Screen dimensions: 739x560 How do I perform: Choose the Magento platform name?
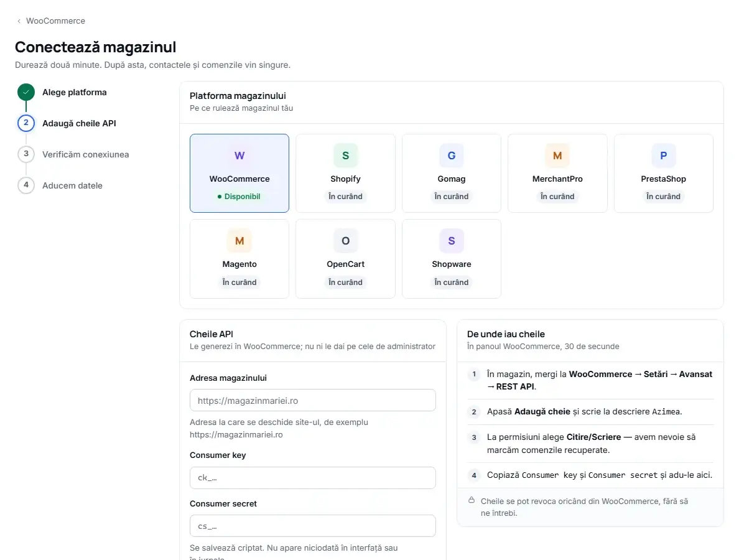pos(239,264)
